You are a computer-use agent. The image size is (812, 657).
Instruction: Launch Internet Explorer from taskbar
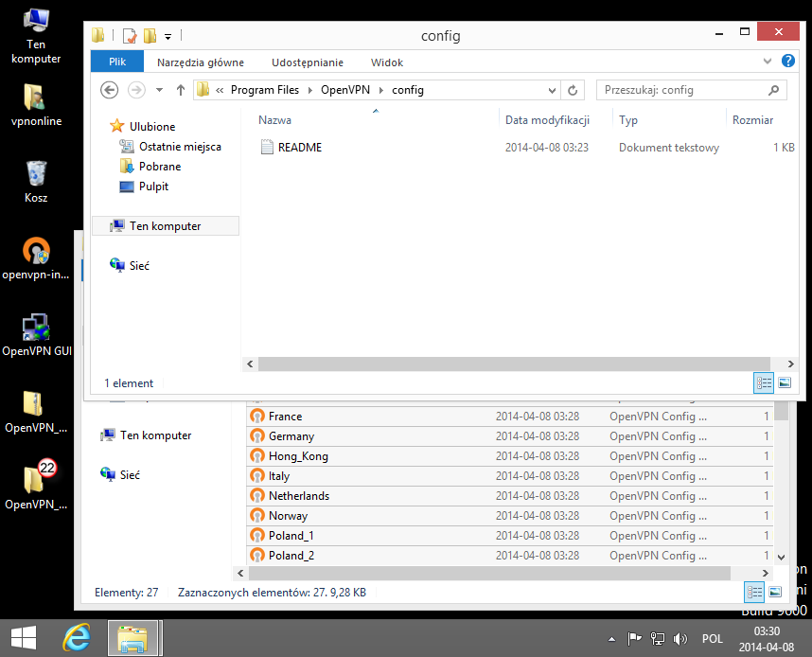click(x=77, y=638)
